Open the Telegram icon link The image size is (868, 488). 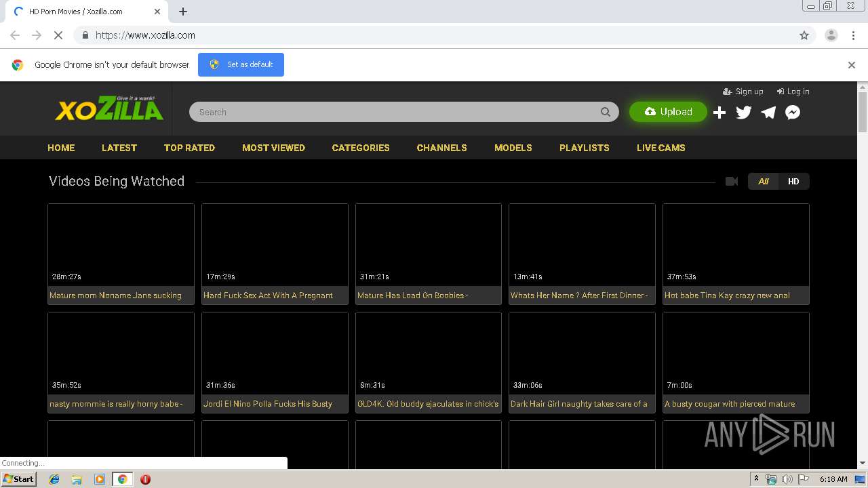[x=768, y=113]
